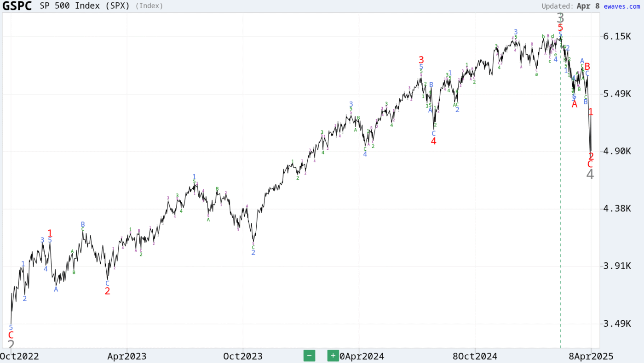Select the red wave A label
644x363 pixels.
tap(574, 104)
